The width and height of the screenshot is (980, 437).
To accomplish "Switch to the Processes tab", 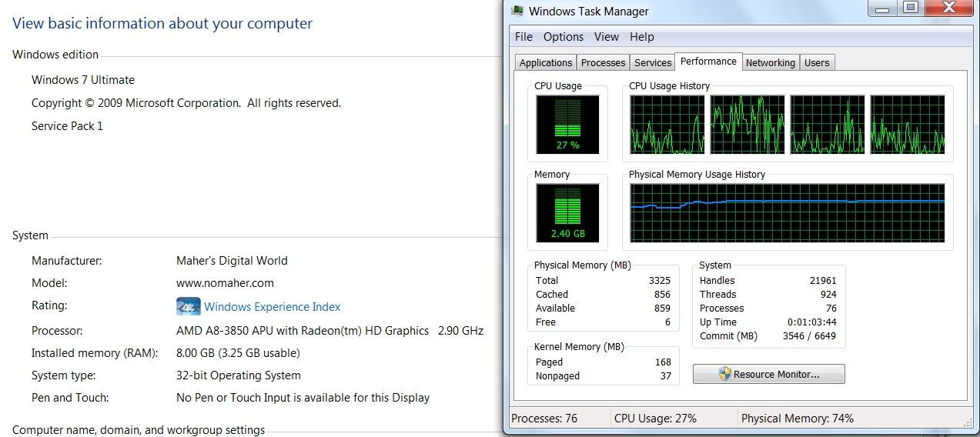I will tap(603, 63).
